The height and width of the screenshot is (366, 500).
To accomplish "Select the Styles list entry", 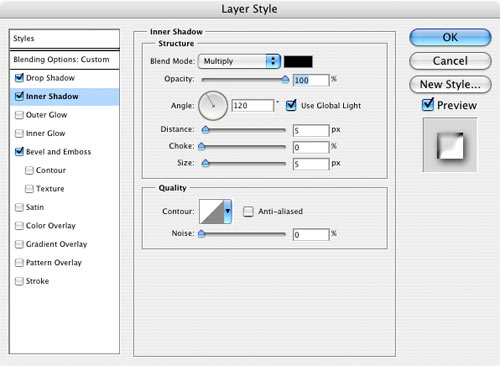I will (x=64, y=39).
